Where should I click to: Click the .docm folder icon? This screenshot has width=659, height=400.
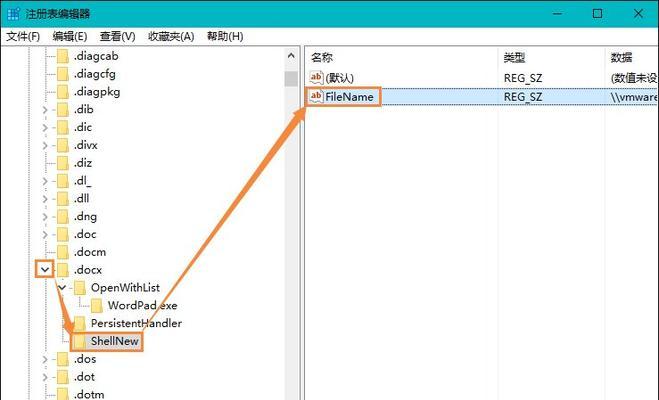click(x=63, y=252)
